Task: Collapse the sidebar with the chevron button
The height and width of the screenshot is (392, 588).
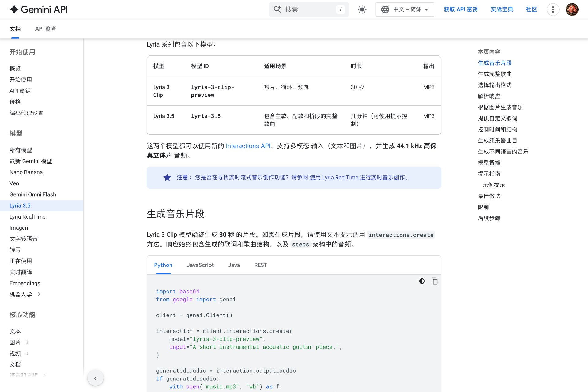Action: tap(95, 379)
